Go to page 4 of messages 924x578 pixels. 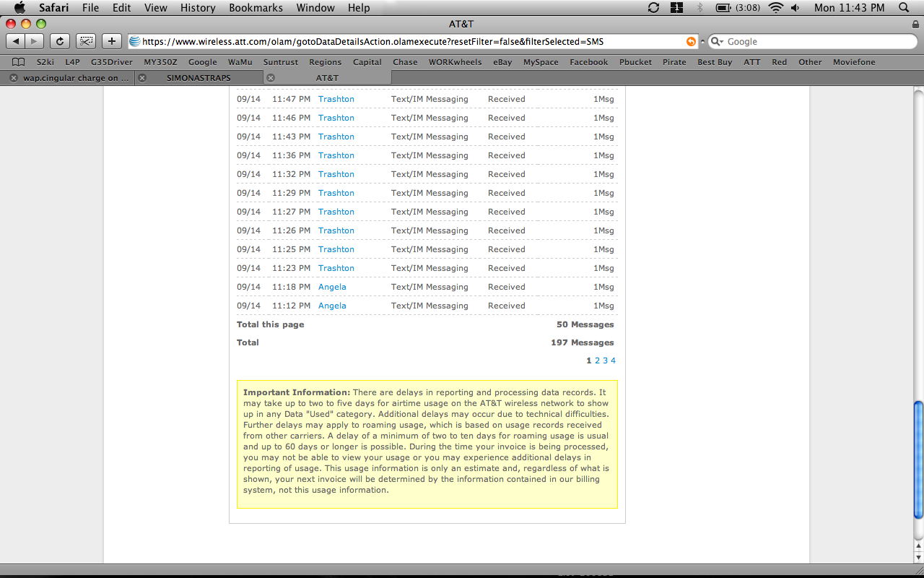pyautogui.click(x=614, y=361)
